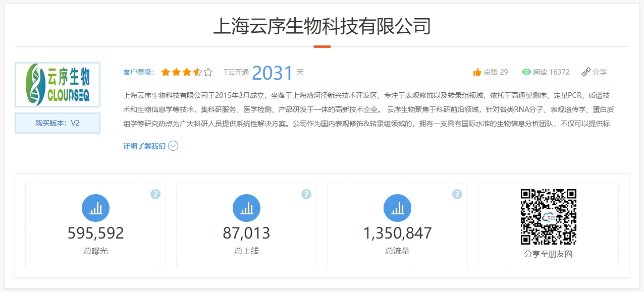This screenshot has height=292, width=644.
Task: Click the first star in 客户星级 rating
Action: pos(166,72)
